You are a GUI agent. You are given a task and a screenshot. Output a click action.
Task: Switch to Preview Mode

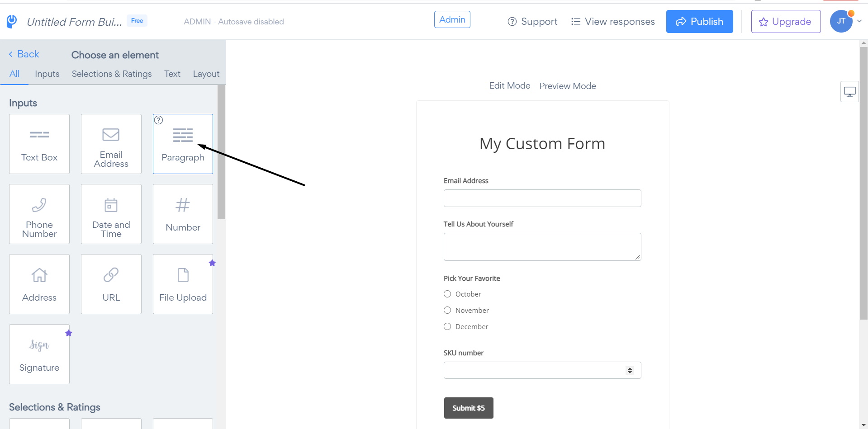(x=568, y=86)
